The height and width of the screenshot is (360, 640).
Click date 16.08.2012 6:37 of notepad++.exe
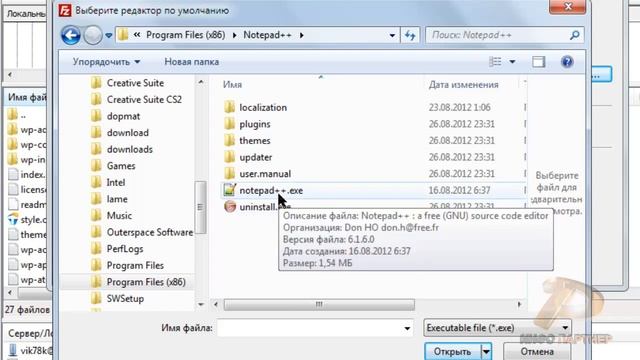coord(460,190)
